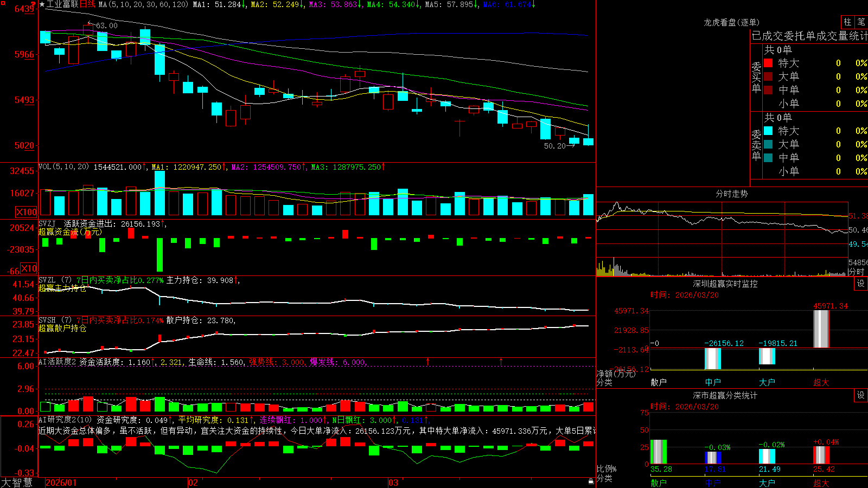This screenshot has height=488, width=868.
Task: Click the 强势线: 3.000 label
Action: 277,362
